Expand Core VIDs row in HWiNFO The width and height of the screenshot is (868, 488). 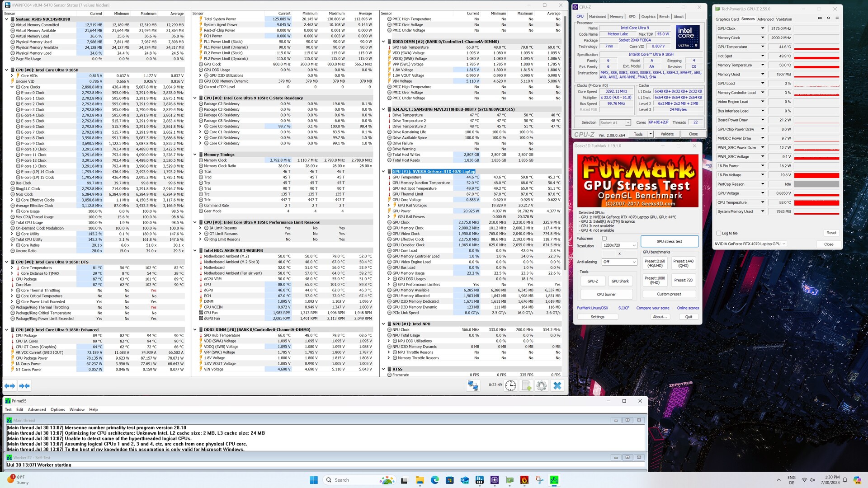(12, 75)
